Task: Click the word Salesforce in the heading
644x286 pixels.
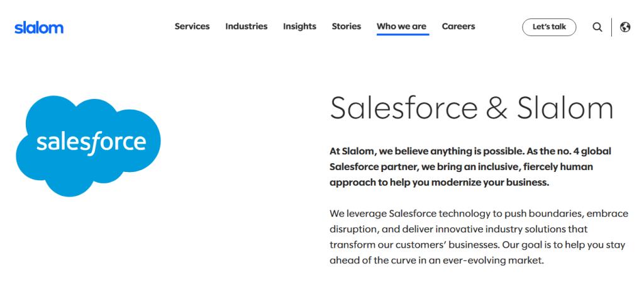Action: pyautogui.click(x=403, y=108)
